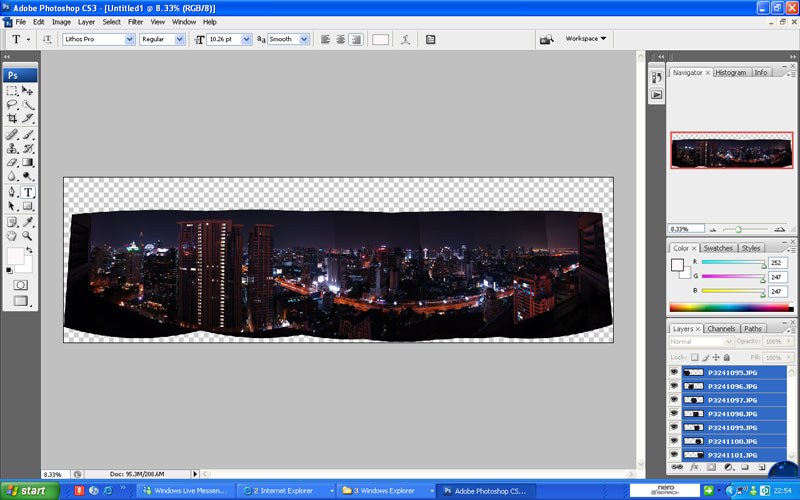Viewport: 800px width, 500px height.
Task: Open the warp text dialog
Action: [406, 39]
